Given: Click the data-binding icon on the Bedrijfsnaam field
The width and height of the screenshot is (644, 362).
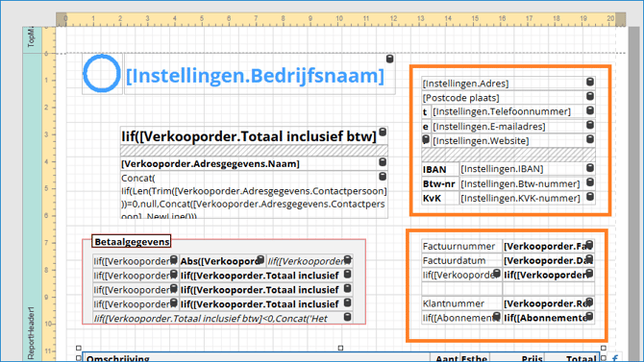Looking at the screenshot, I should [x=389, y=60].
